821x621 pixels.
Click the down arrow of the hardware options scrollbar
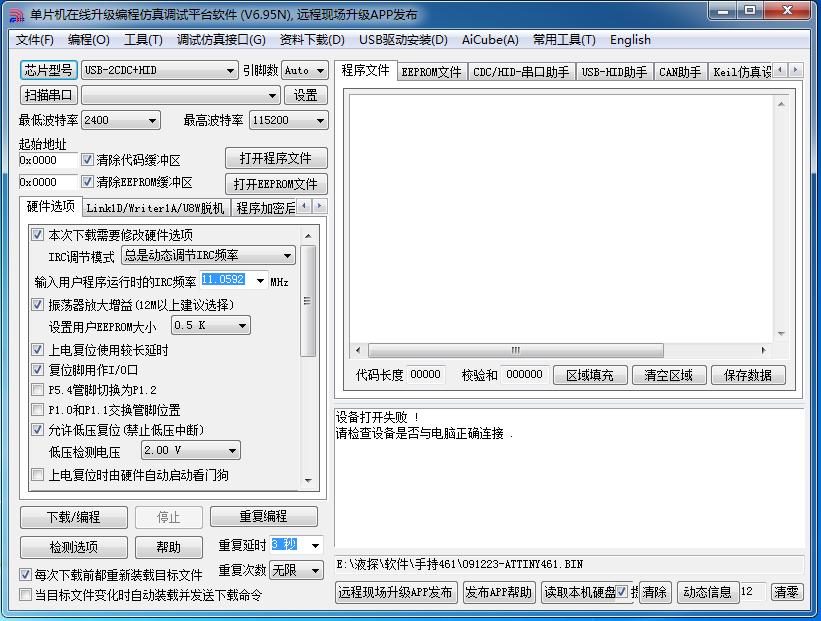click(x=308, y=480)
